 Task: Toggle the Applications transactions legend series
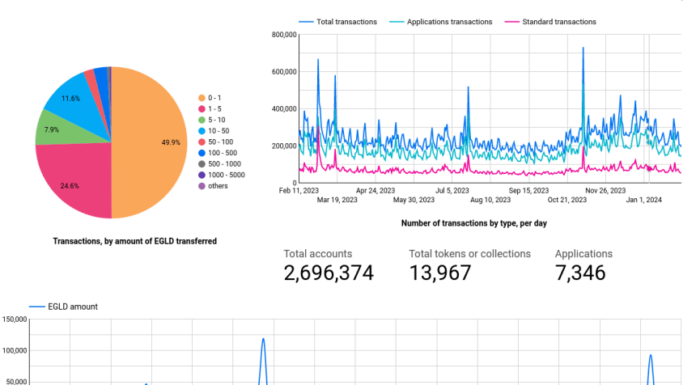pos(441,22)
